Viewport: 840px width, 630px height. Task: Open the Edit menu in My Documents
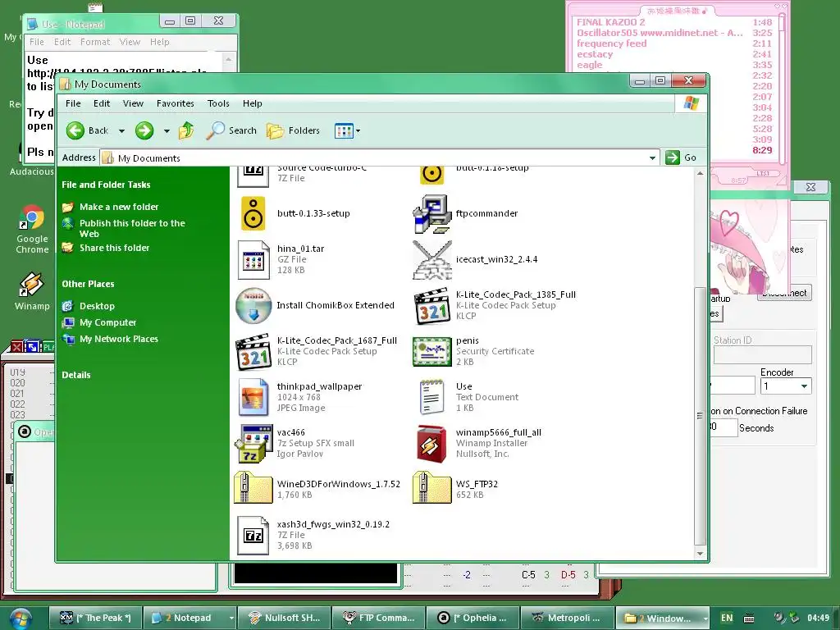101,103
